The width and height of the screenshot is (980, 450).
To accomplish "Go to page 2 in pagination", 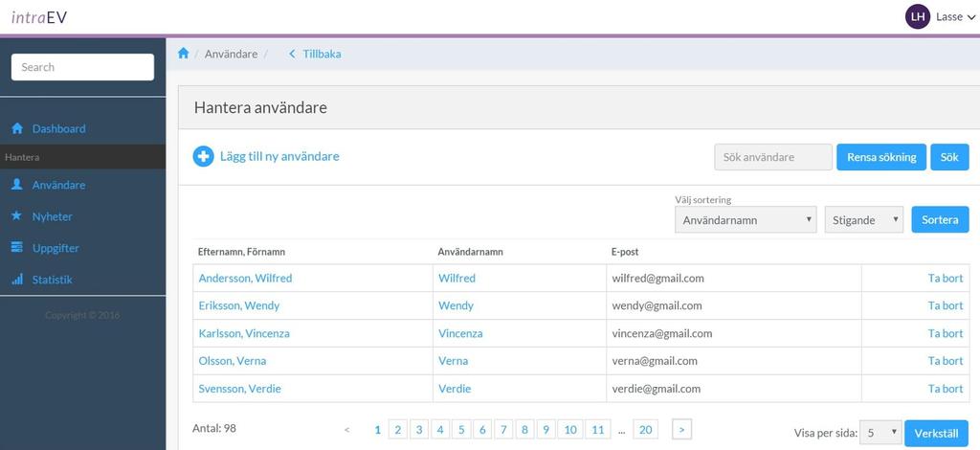I will [397, 429].
